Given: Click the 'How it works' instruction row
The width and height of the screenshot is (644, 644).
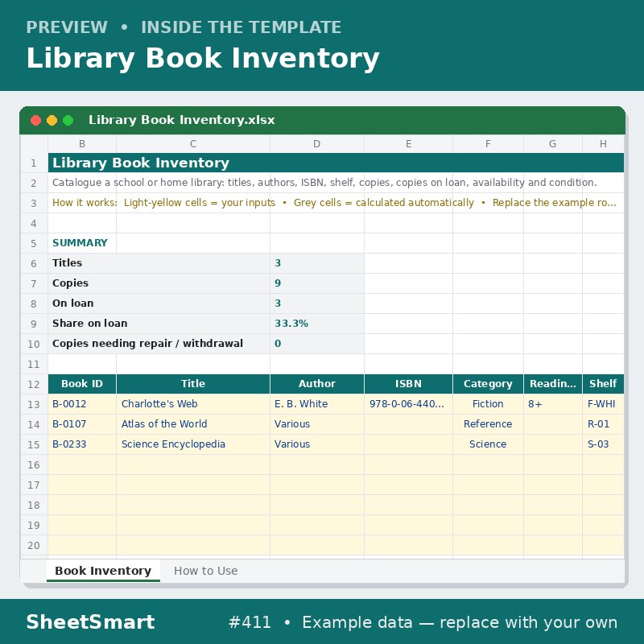Looking at the screenshot, I should click(x=336, y=203).
